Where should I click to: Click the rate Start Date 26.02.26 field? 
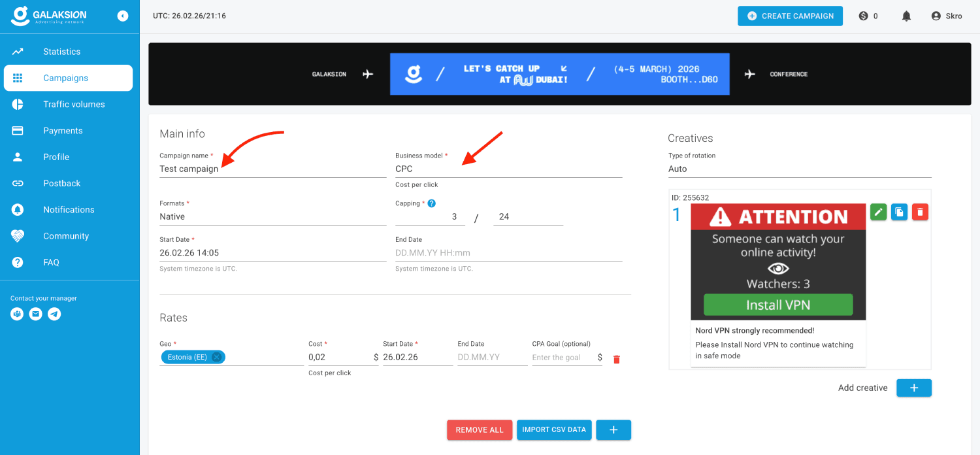[x=417, y=357]
